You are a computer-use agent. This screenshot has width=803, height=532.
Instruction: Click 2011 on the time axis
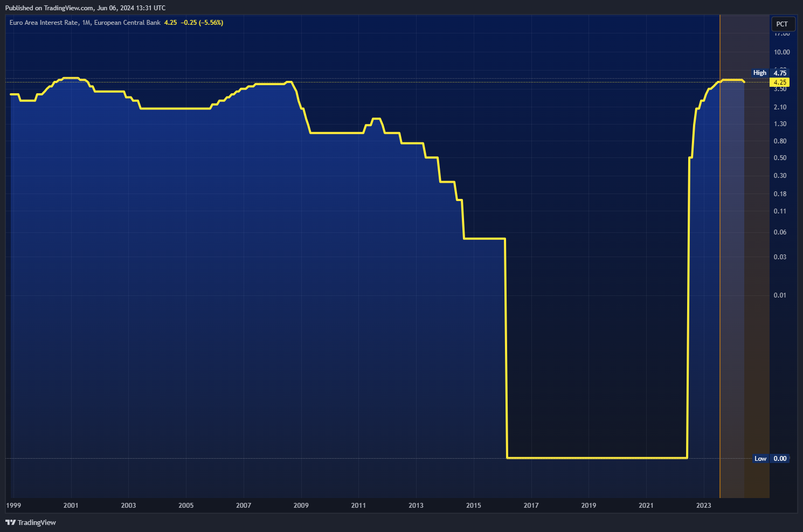click(358, 506)
